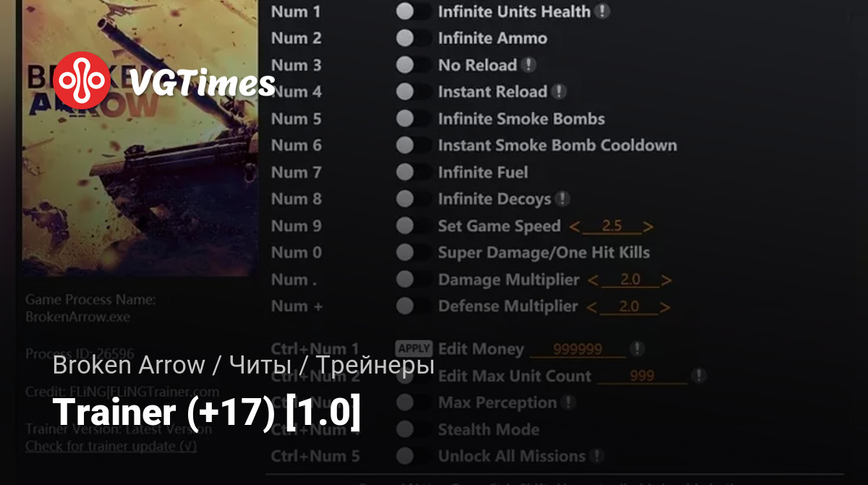
Task: Toggle Infinite Fuel on
Action: pos(414,172)
